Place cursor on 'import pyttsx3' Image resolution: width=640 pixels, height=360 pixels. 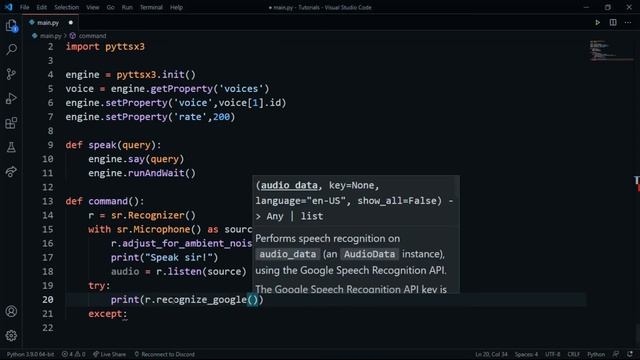[x=105, y=47]
